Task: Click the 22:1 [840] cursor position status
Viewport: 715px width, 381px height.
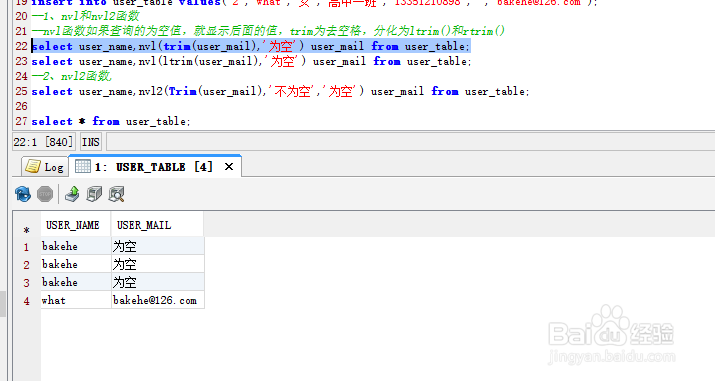Action: 43,142
